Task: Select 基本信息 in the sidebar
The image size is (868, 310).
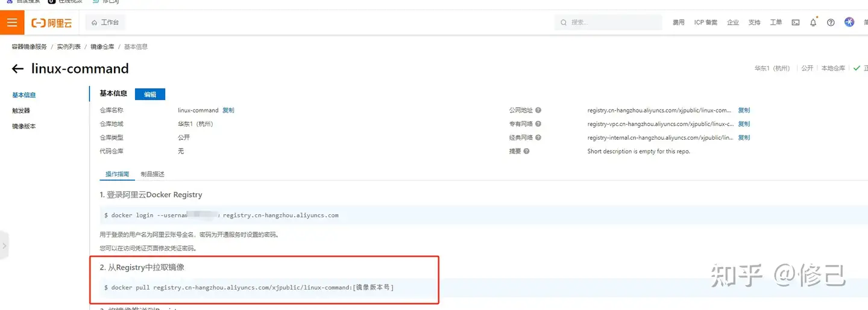Action: (24, 95)
